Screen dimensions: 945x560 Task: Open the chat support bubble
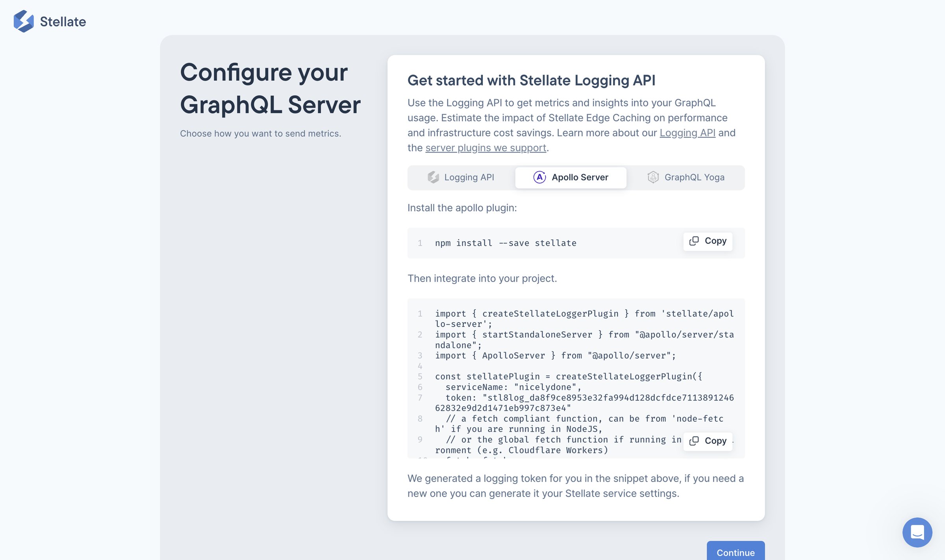(917, 532)
